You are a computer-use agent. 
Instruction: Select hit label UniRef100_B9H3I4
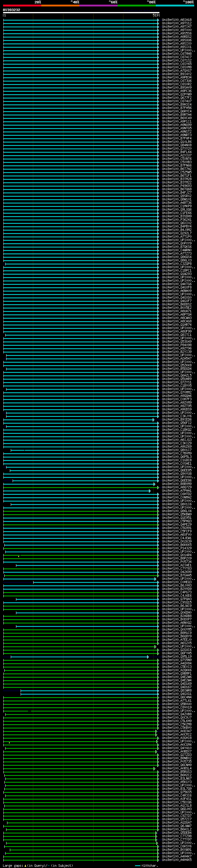pos(177,104)
